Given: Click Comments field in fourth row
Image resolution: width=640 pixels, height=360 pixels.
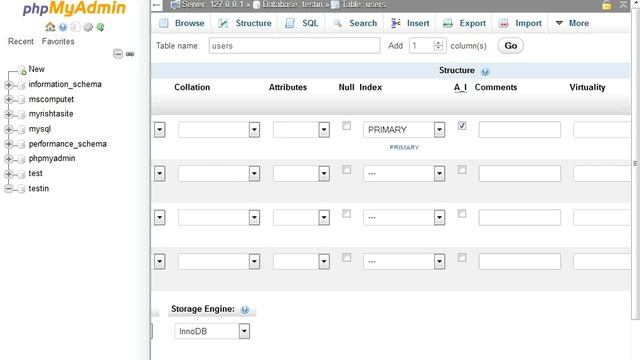Looking at the screenshot, I should point(520,262).
